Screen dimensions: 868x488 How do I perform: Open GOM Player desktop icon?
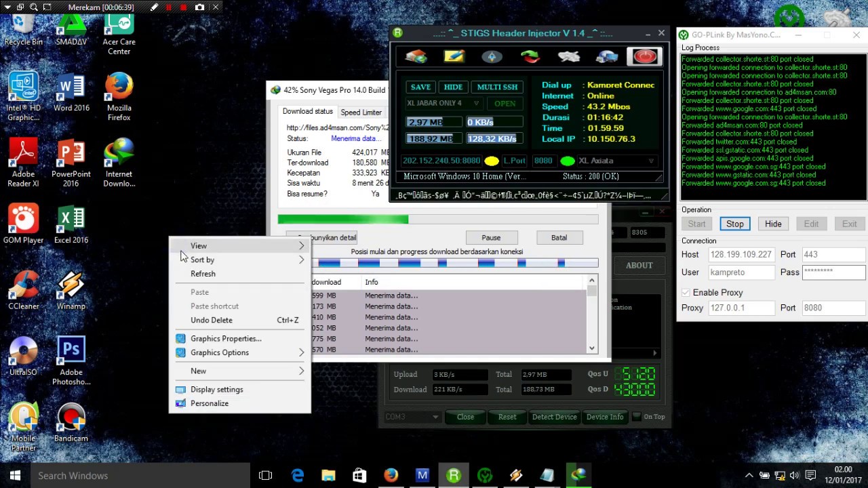(24, 224)
